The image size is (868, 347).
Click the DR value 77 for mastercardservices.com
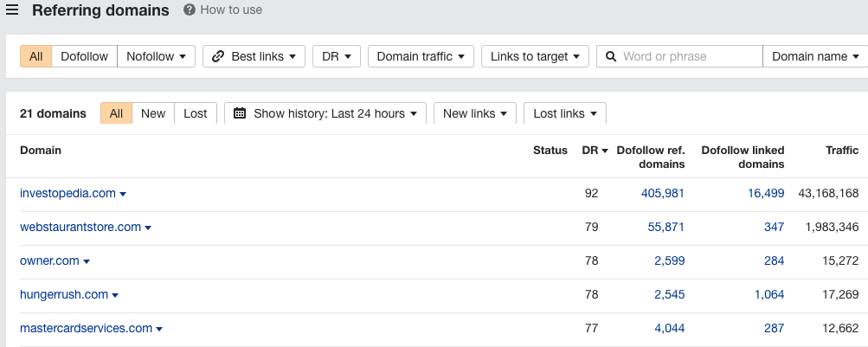pyautogui.click(x=592, y=328)
